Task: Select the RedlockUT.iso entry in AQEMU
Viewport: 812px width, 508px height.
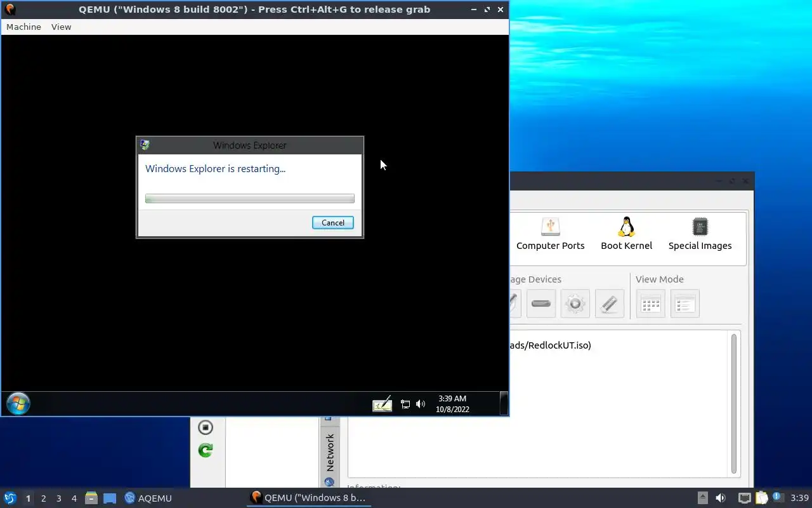Action: pyautogui.click(x=549, y=345)
